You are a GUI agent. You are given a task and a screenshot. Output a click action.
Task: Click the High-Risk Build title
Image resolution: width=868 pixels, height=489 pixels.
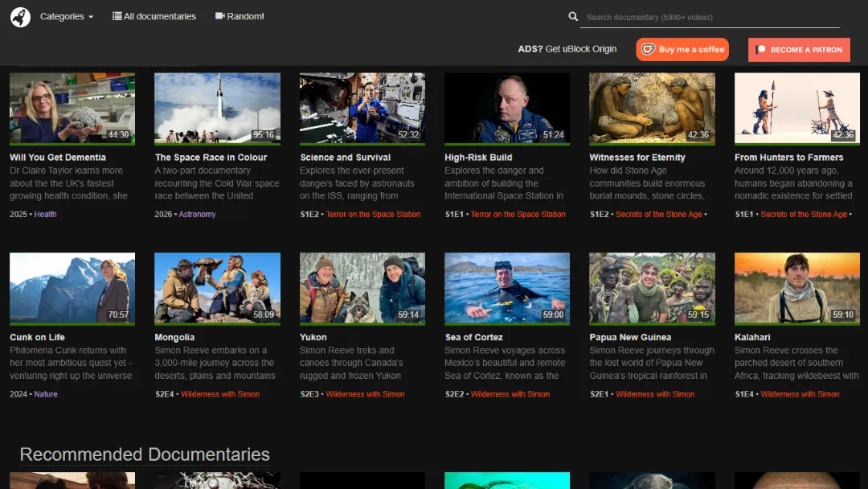pos(478,158)
